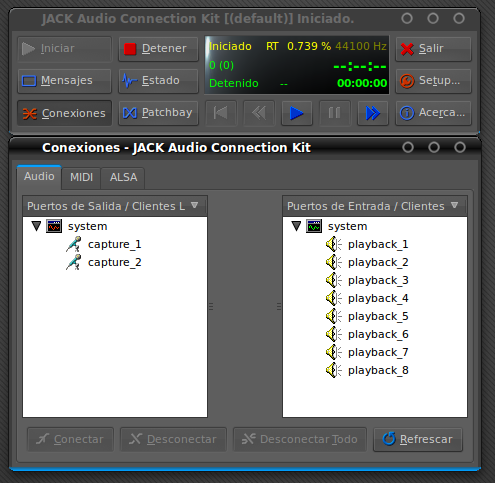
Task: Toggle the Conexiones window button
Action: (x=64, y=113)
